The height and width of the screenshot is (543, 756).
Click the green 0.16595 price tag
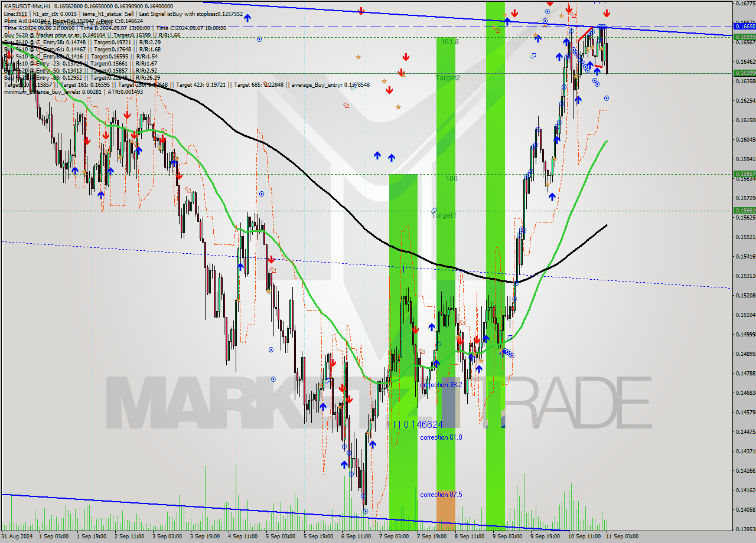[744, 37]
